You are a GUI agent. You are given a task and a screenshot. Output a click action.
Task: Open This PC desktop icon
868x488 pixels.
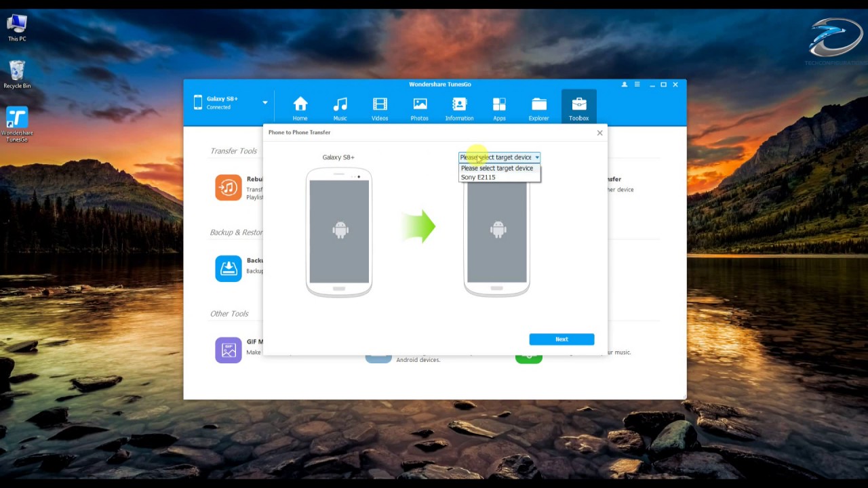[17, 28]
